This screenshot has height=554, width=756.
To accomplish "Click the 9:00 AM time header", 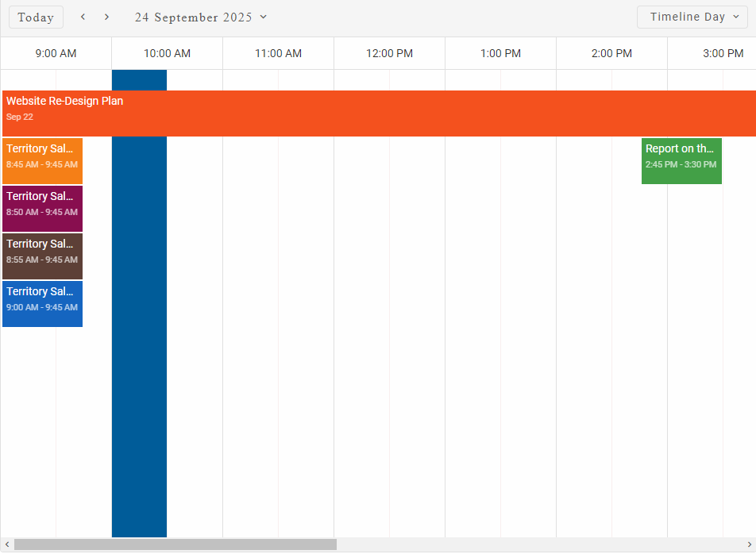I will pos(56,53).
